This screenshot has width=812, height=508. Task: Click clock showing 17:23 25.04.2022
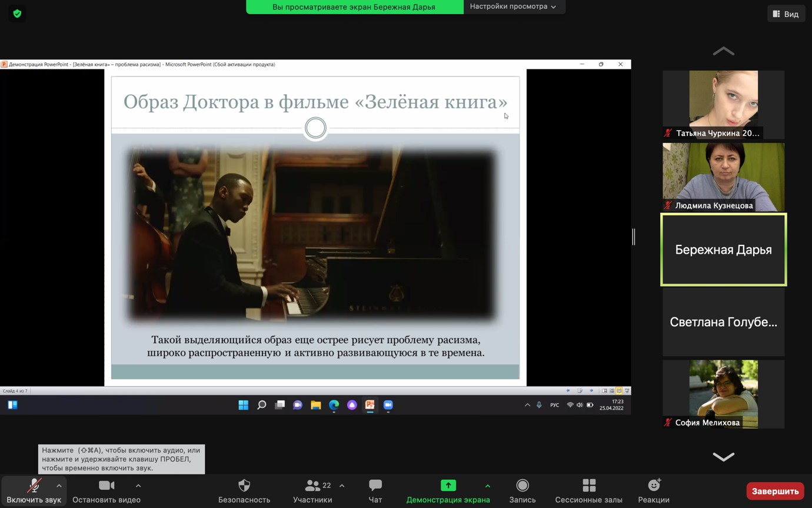point(612,405)
